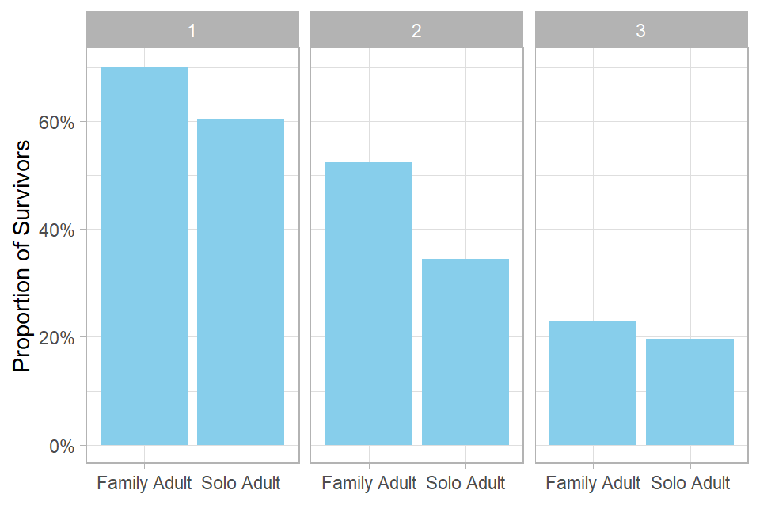760x532 pixels.
Task: Click the Family Adult axis label under panel 2
Action: click(x=369, y=483)
